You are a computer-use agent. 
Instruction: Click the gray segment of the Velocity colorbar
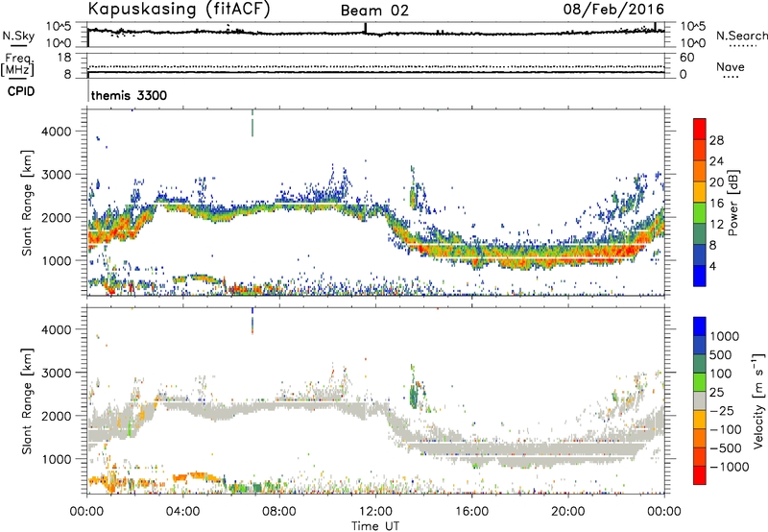tap(700, 400)
